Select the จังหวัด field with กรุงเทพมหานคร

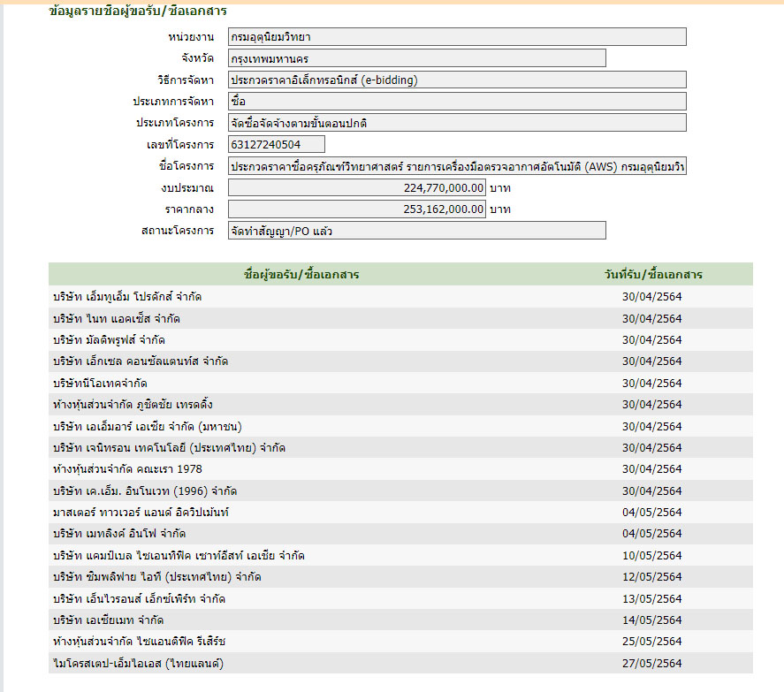[x=416, y=58]
